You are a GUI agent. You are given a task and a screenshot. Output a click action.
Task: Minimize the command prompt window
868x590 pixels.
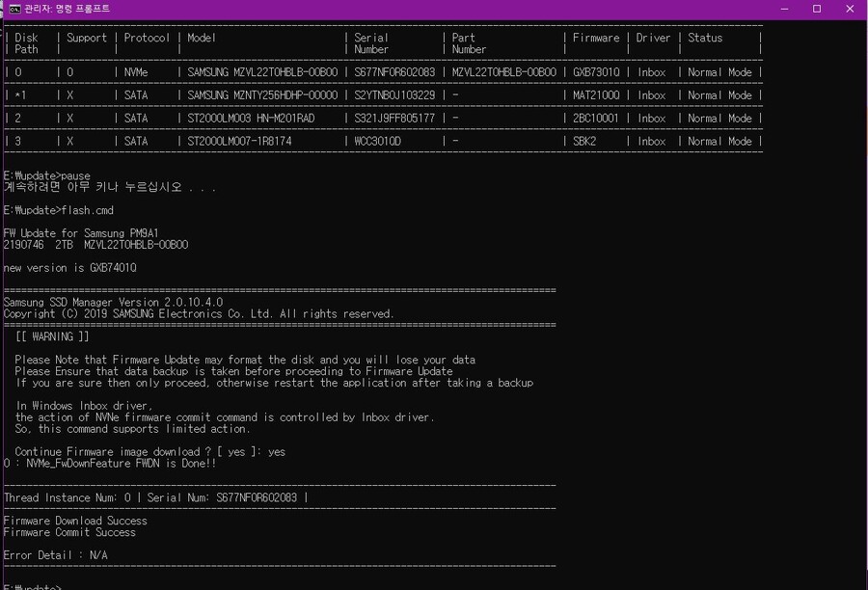(x=784, y=9)
